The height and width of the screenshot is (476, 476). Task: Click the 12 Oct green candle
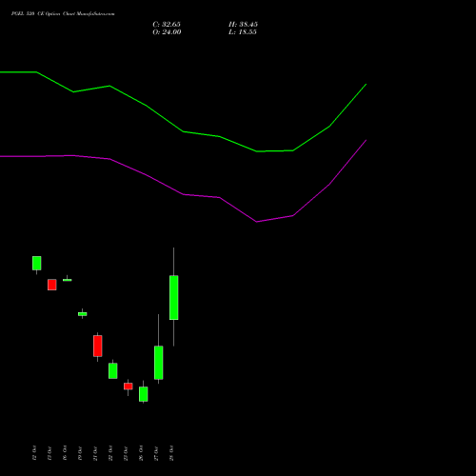(36, 263)
